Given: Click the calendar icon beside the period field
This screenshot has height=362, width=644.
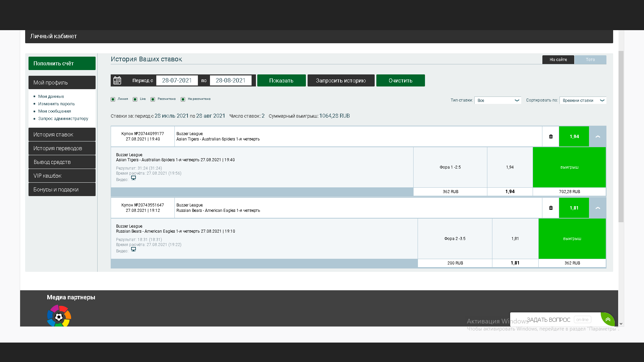Looking at the screenshot, I should 117,80.
